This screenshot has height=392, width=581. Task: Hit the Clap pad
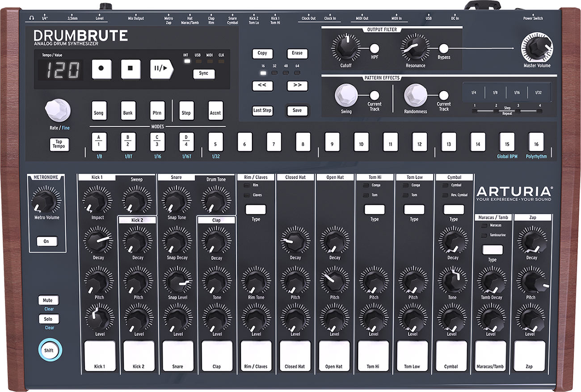pos(217,356)
